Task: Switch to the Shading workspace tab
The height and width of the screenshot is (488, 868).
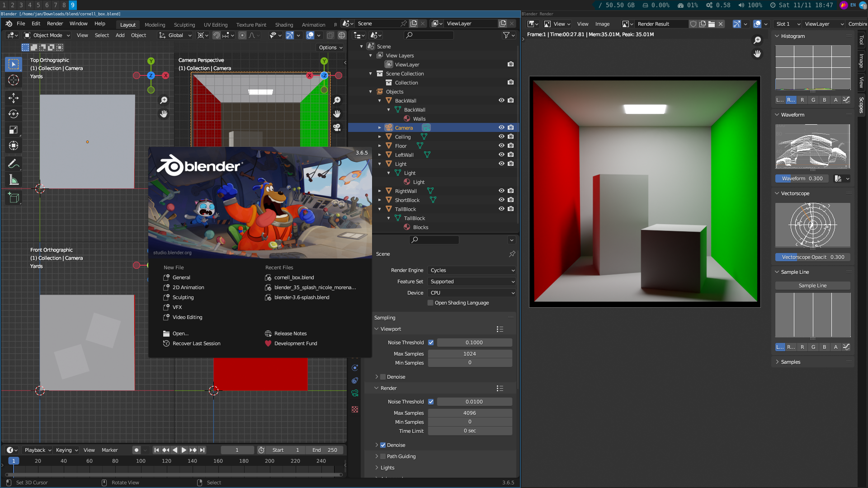Action: (284, 24)
